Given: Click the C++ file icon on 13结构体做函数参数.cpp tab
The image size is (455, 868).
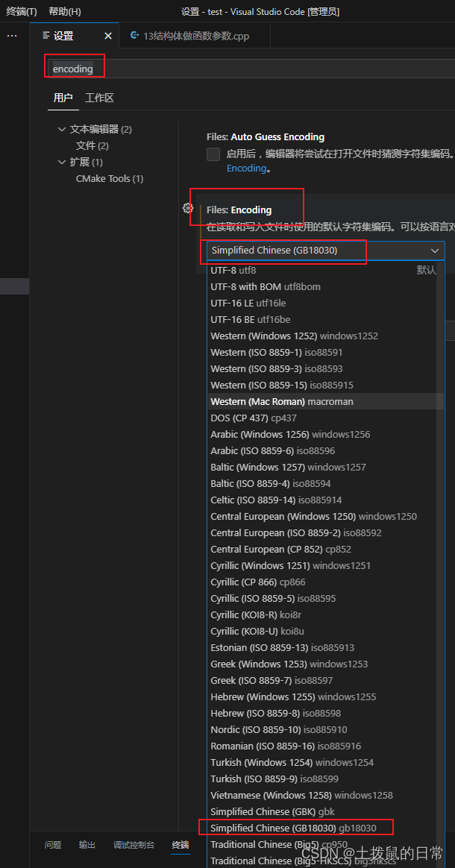Looking at the screenshot, I should (x=134, y=36).
